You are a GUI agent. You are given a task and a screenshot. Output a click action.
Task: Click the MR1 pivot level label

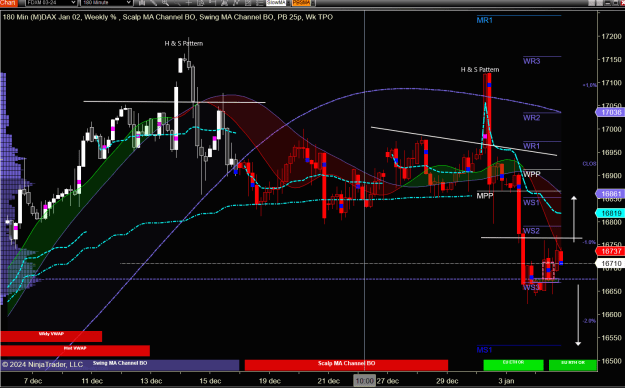485,20
